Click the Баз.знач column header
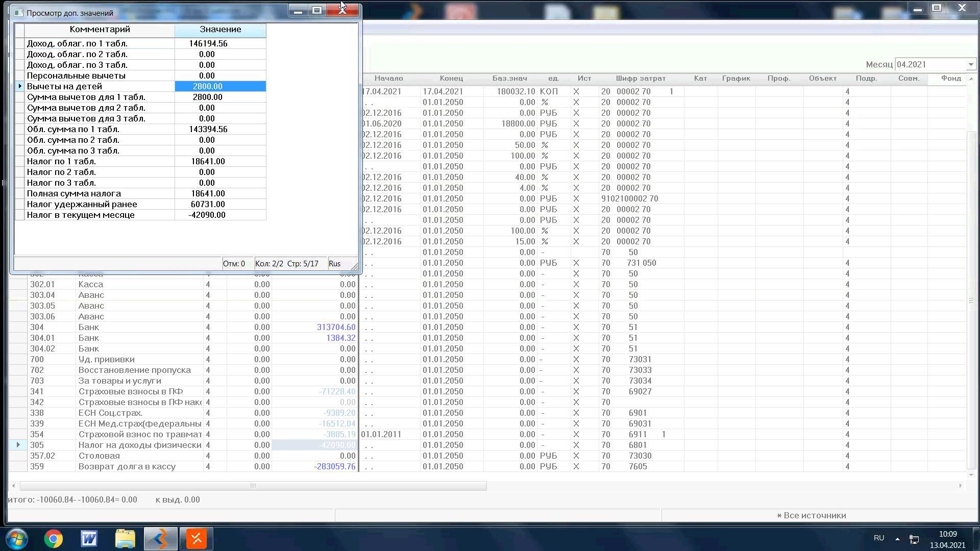 [510, 79]
